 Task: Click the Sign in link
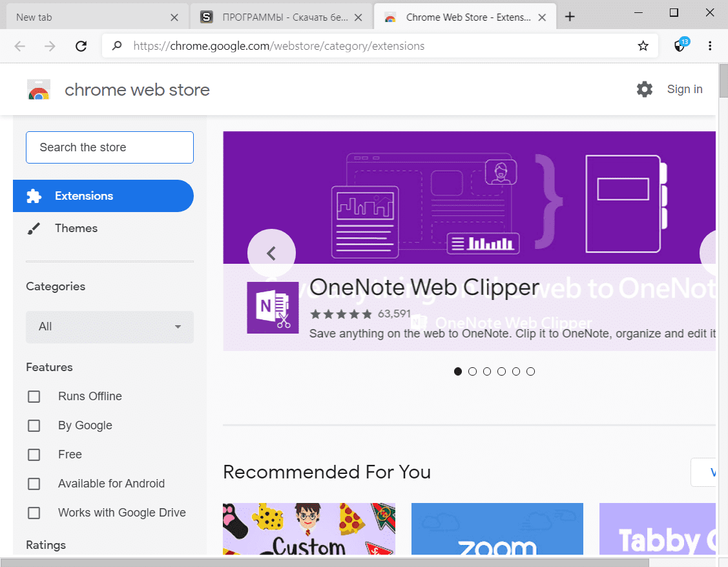tap(684, 89)
